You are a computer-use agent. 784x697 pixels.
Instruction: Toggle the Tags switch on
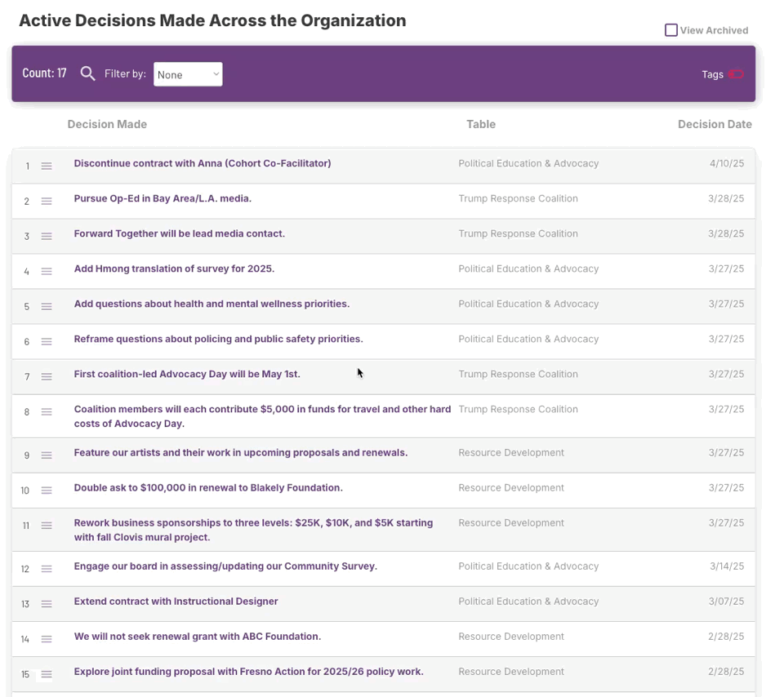pyautogui.click(x=736, y=74)
